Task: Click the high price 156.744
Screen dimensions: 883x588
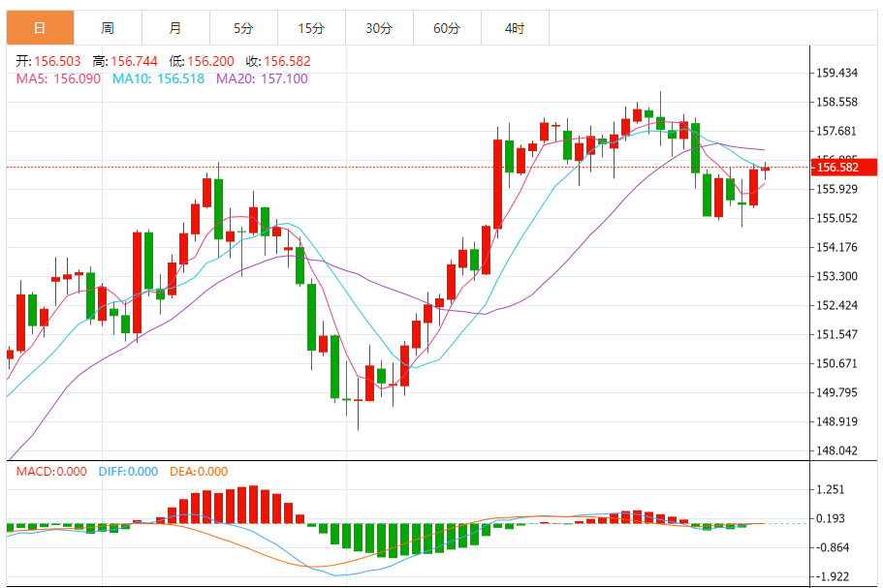Action: tap(134, 61)
